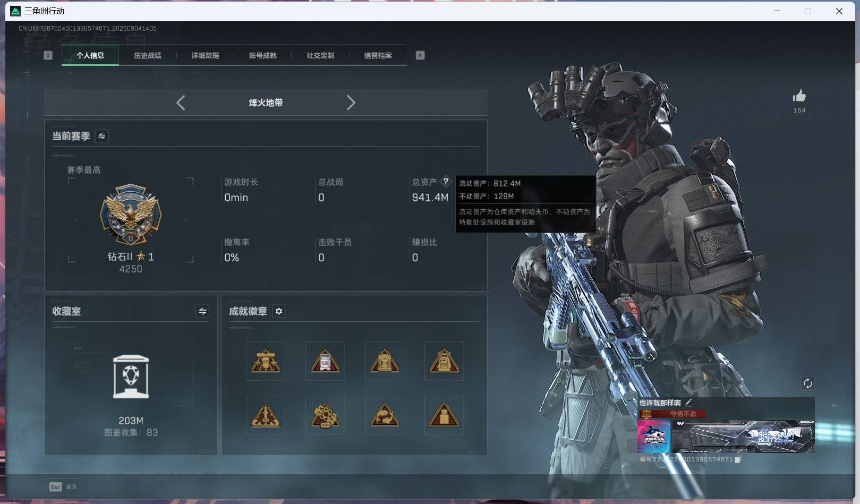Screen dimensions: 860x504
Task: Click the 总资产 help question mark icon
Action: (x=446, y=182)
